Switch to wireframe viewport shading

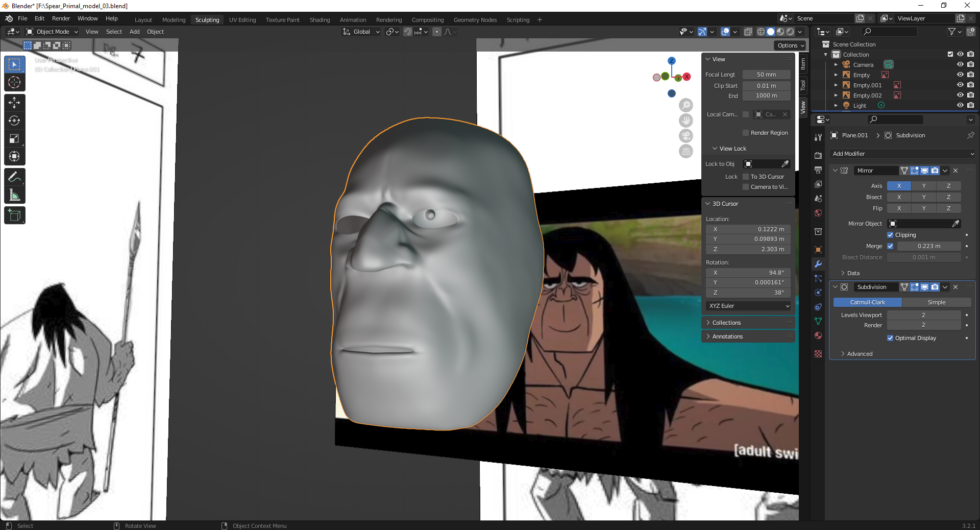tap(761, 32)
